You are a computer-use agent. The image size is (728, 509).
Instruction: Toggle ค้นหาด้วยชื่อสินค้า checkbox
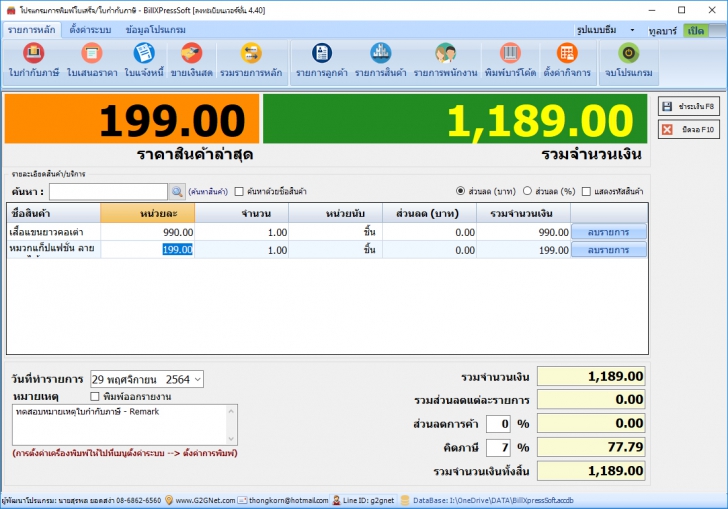click(239, 191)
